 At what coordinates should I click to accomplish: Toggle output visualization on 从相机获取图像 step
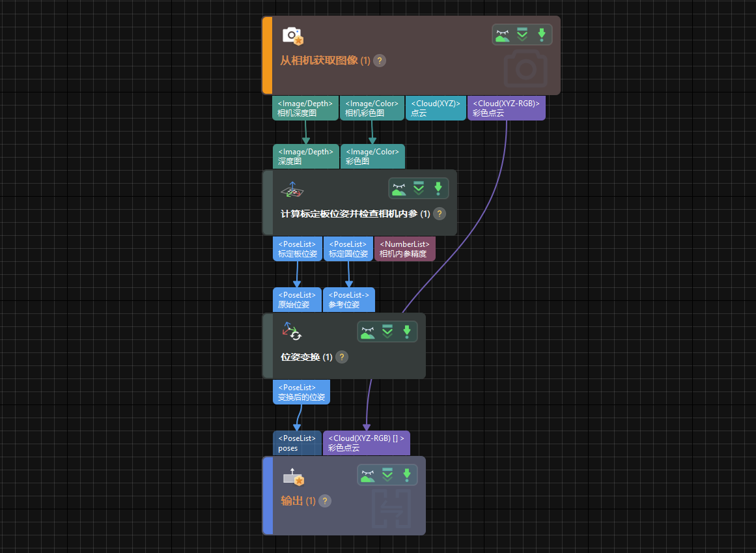pos(502,35)
